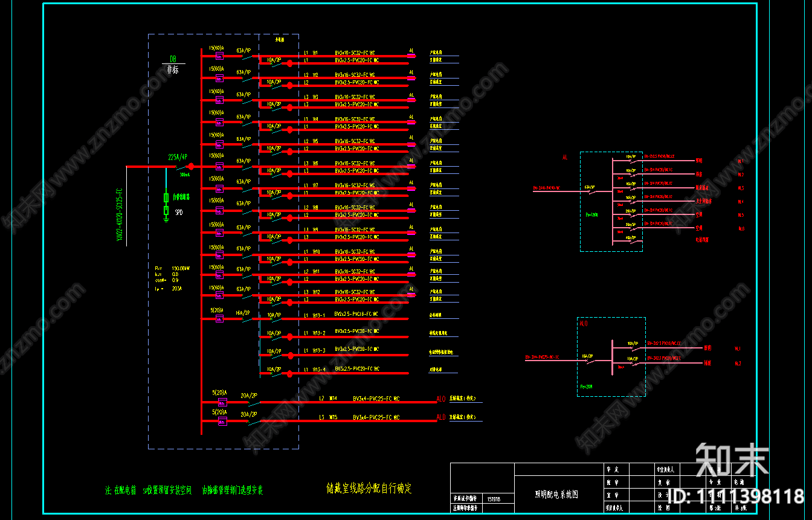This screenshot has height=520, width=812.
Task: Click the kilowatt-hour meter symbol on the W1 row
Action: (x=219, y=56)
